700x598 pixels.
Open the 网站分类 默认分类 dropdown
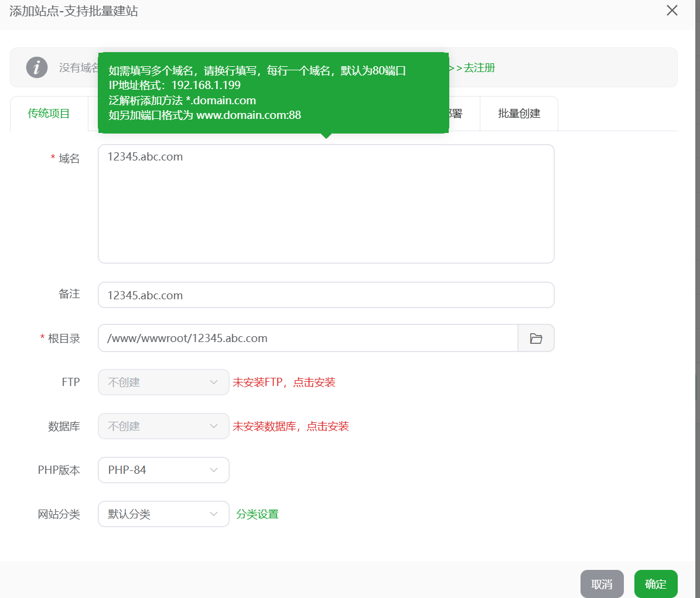163,514
